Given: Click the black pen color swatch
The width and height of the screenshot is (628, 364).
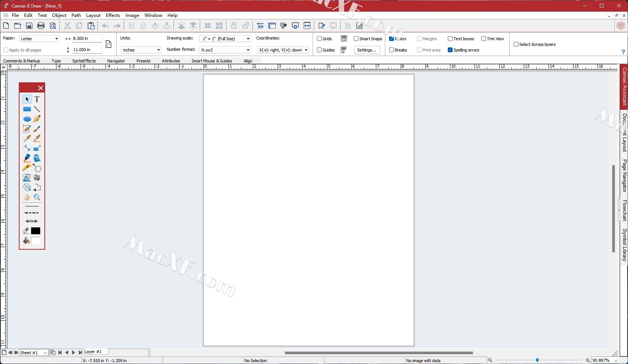Looking at the screenshot, I should [x=36, y=231].
